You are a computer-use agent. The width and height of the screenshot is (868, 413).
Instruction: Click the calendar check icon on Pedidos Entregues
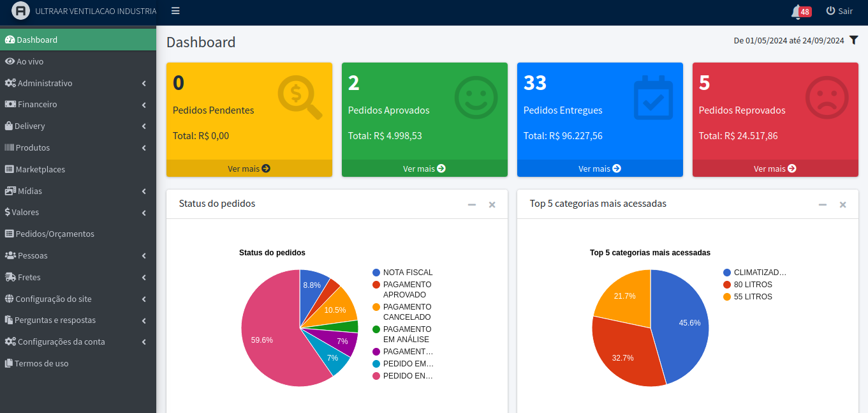(653, 98)
